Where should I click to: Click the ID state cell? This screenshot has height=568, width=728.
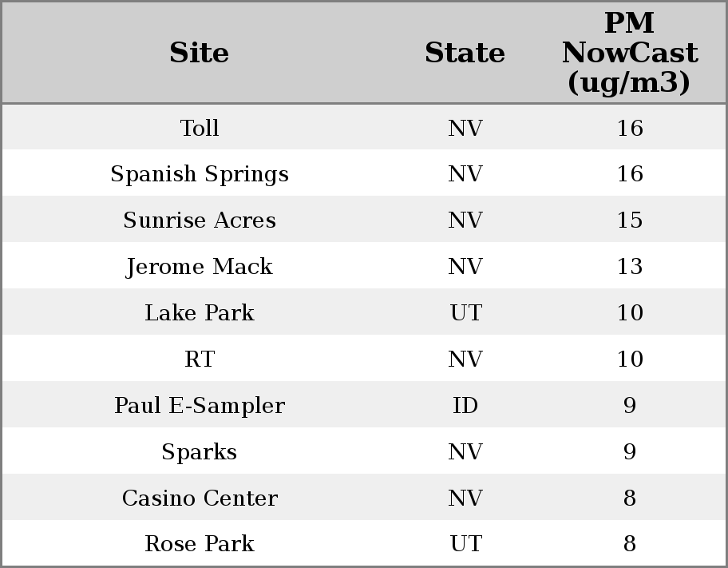tap(465, 406)
